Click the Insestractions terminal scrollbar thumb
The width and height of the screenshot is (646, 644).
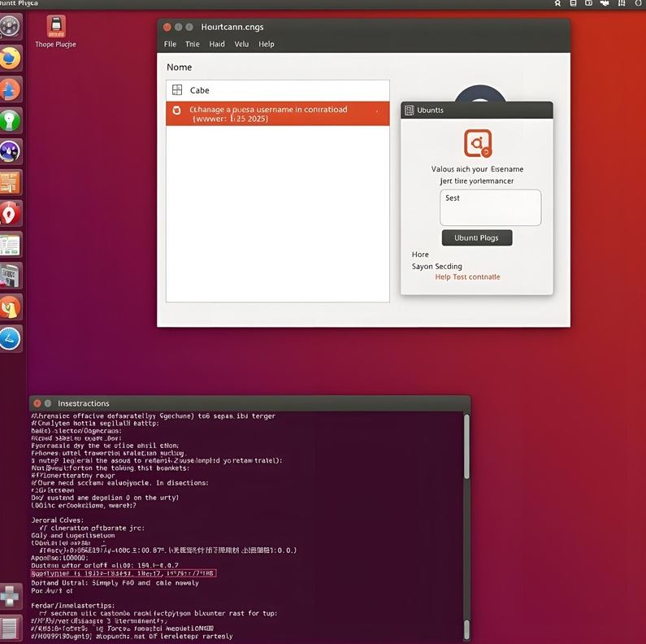tap(466, 447)
